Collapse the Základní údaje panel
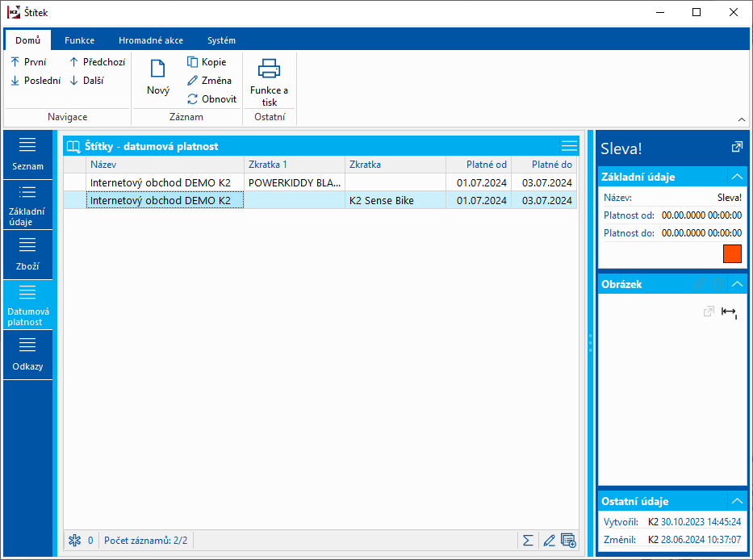The height and width of the screenshot is (560, 753). pyautogui.click(x=736, y=177)
